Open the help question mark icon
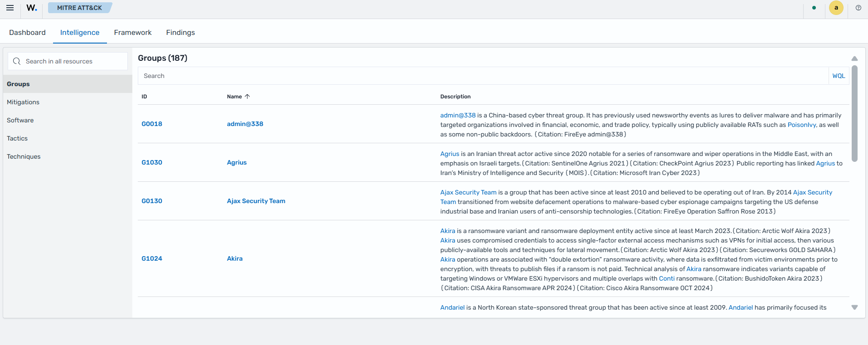Screen dimensions: 868x345 858,8
